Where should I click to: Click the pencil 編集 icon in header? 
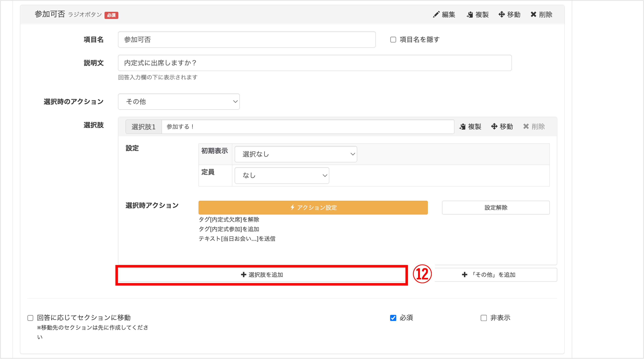pos(436,14)
